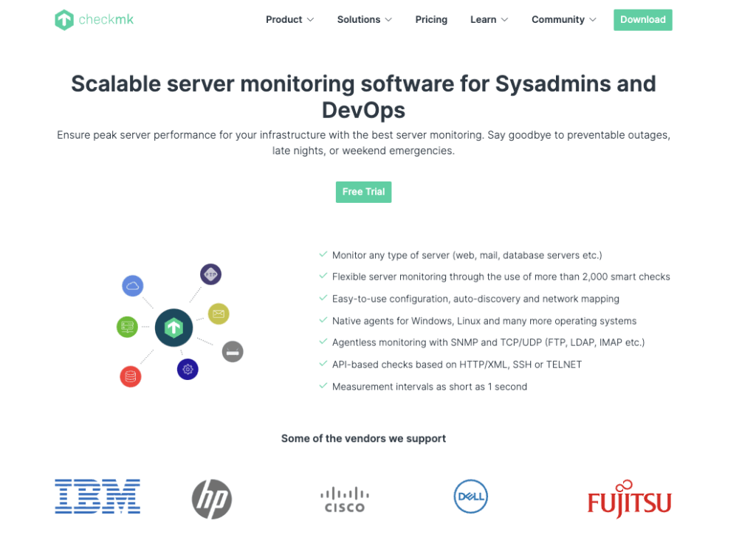Screen dimensions: 756x560
Task: Click checkmark beside 'Monitor any type of server'
Action: pos(323,255)
